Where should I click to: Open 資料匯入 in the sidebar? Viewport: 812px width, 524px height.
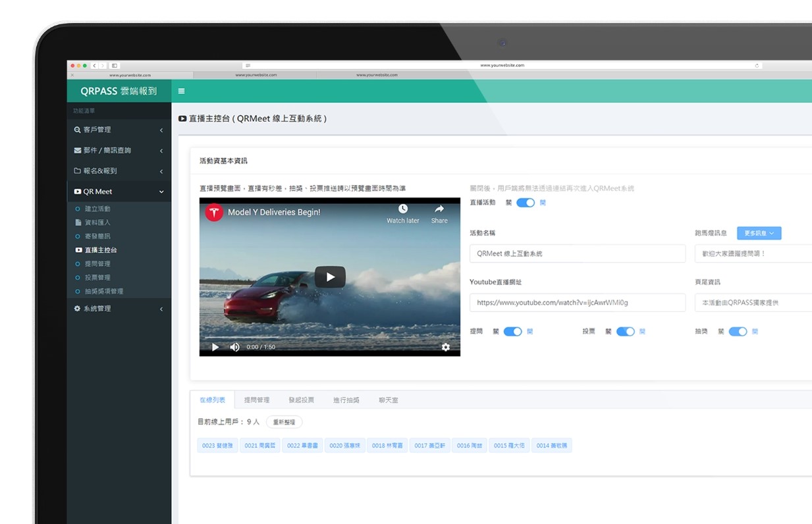point(97,223)
